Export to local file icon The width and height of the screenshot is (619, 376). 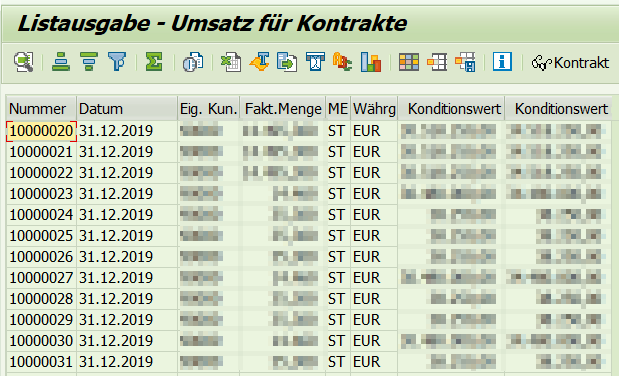[287, 62]
